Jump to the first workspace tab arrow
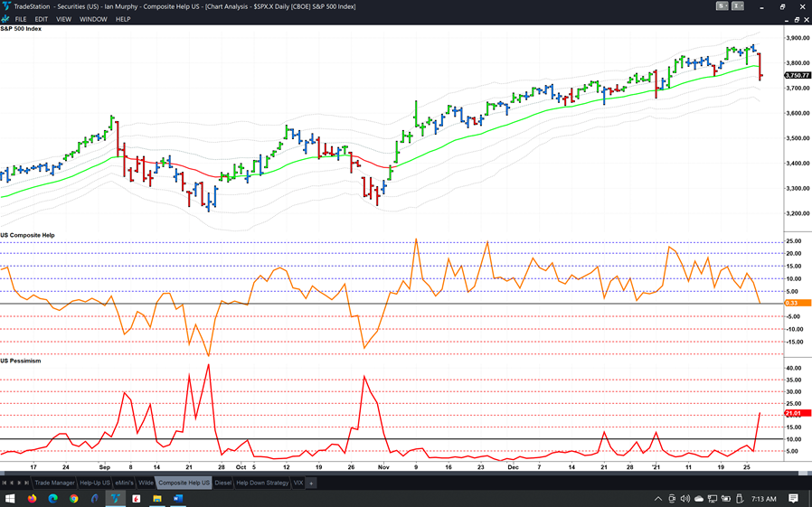The image size is (812, 507). tap(5, 483)
